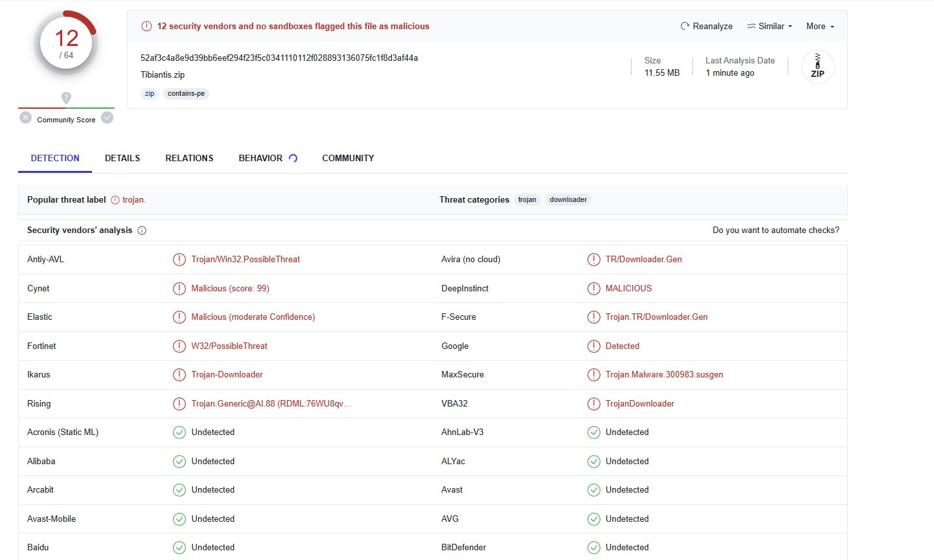934x560 pixels.
Task: Vote down with Community Score X button
Action: (25, 118)
